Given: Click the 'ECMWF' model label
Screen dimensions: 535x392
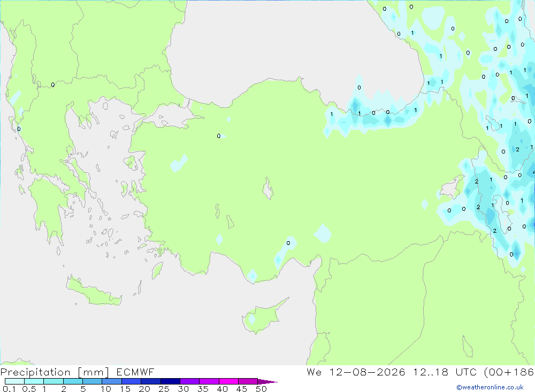Looking at the screenshot, I should point(135,372).
